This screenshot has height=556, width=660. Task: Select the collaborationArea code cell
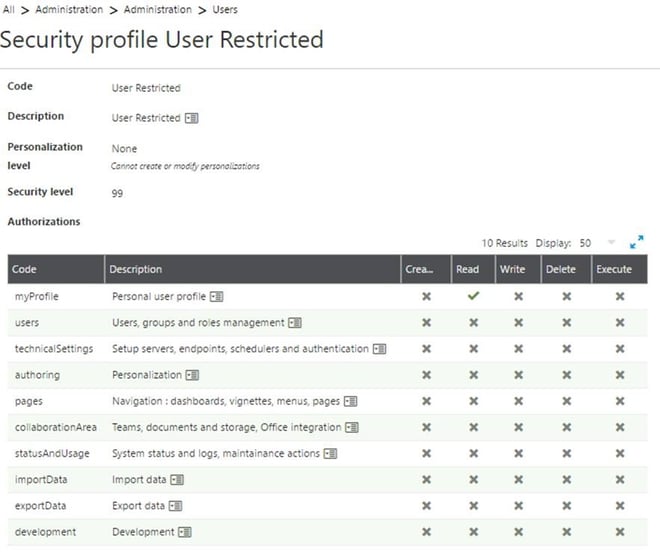point(56,428)
